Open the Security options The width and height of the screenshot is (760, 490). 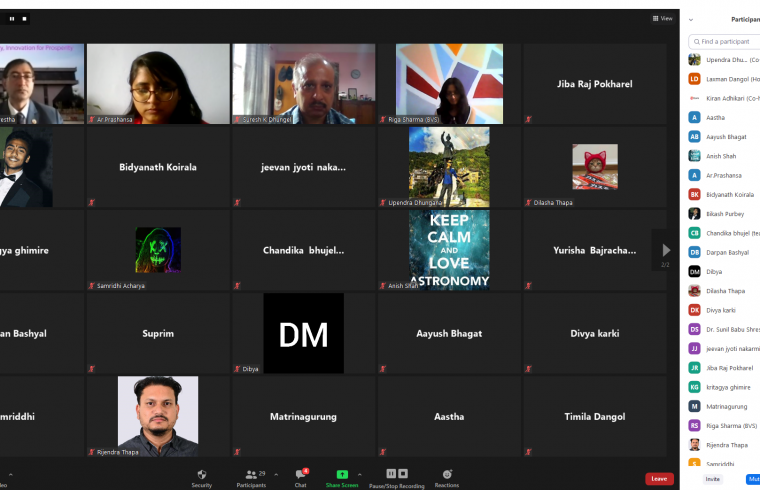click(202, 478)
